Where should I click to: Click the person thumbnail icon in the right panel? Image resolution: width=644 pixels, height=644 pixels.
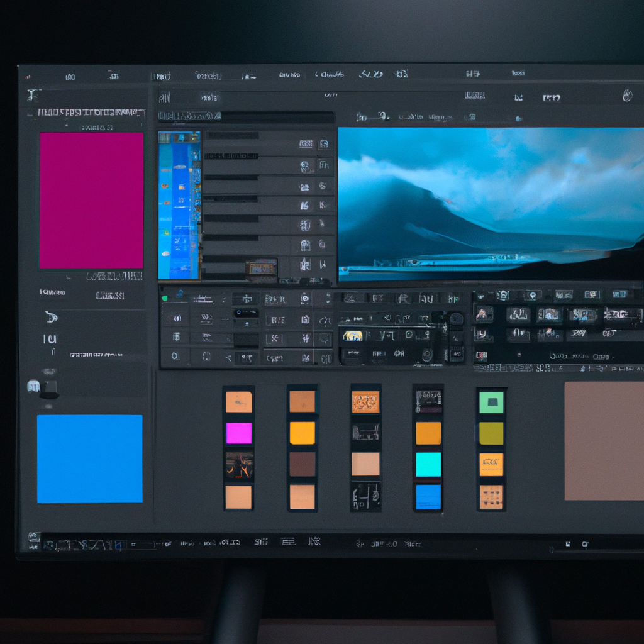pos(482,314)
